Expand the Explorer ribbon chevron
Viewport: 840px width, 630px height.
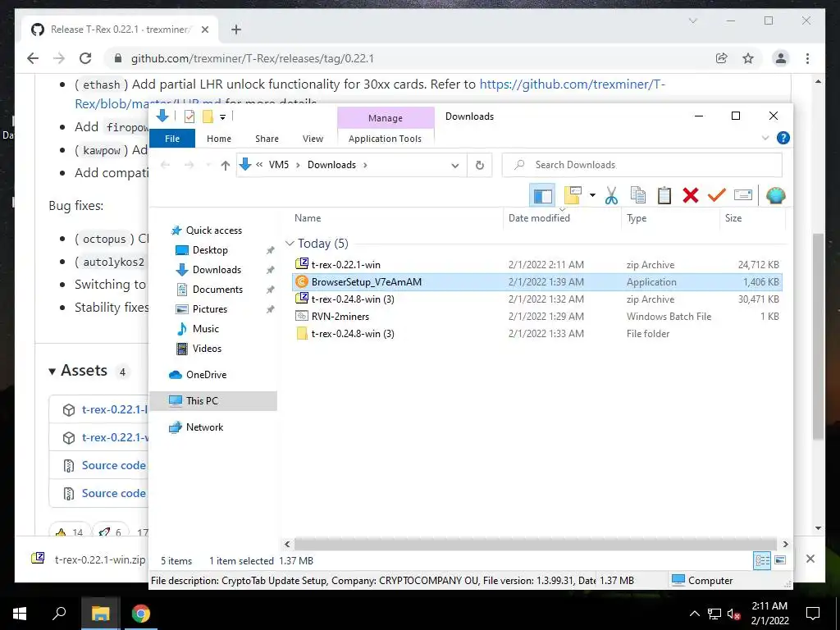pos(765,138)
